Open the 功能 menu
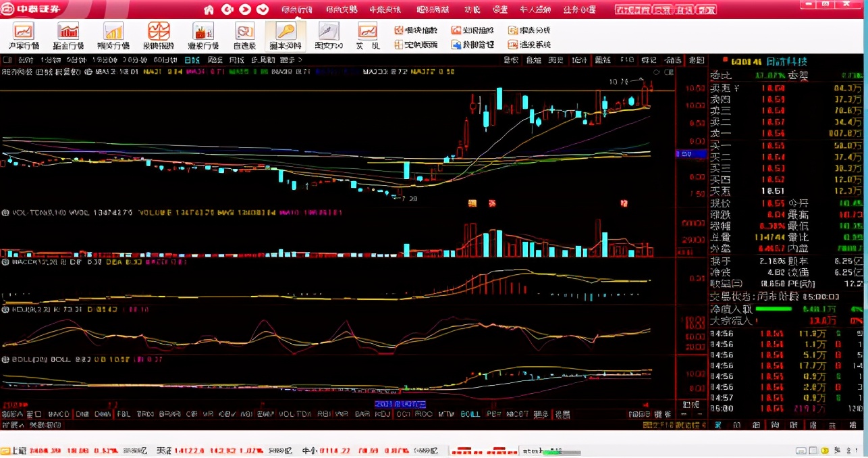The width and height of the screenshot is (868, 458). click(472, 9)
